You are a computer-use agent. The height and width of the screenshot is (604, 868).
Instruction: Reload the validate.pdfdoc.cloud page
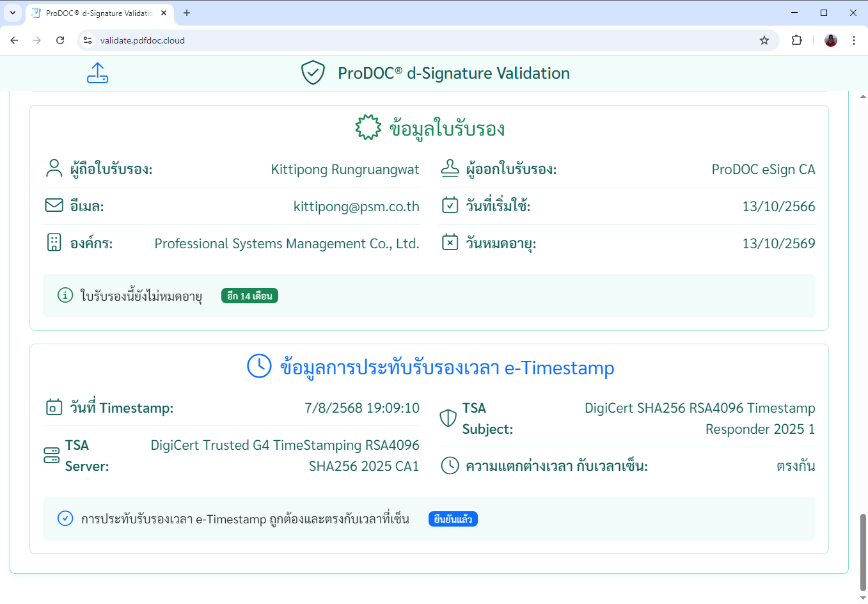tap(60, 40)
